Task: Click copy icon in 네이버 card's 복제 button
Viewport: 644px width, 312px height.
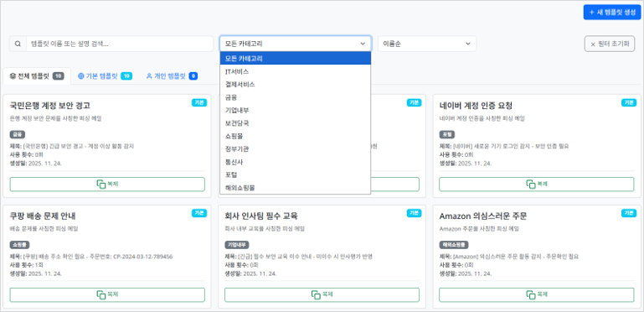Action: [530, 185]
